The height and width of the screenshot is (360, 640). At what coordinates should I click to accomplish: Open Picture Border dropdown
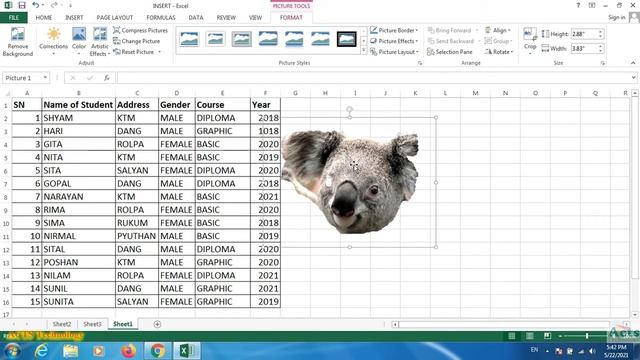394,30
